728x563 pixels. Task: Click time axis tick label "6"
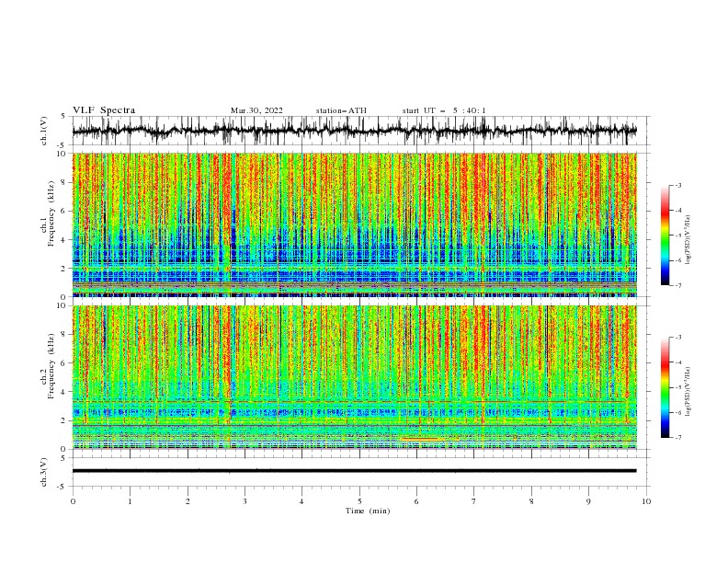[x=417, y=501]
